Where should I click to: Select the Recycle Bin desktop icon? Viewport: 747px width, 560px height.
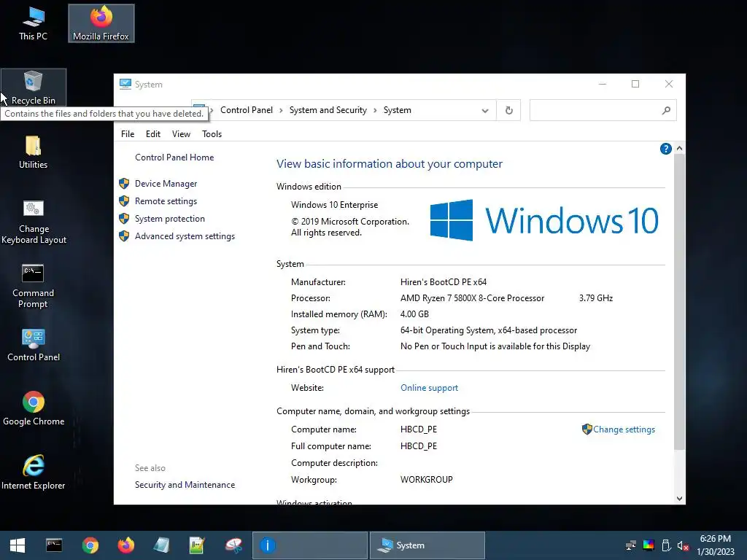[x=34, y=87]
